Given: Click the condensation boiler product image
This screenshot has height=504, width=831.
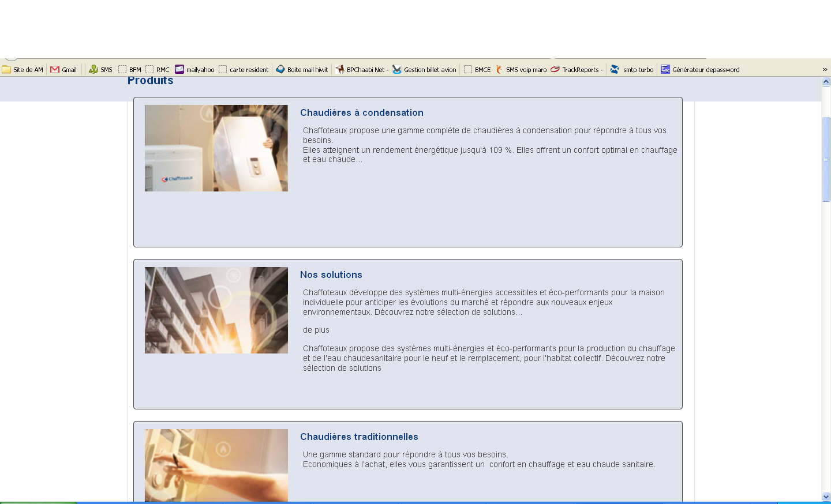Looking at the screenshot, I should [x=216, y=148].
